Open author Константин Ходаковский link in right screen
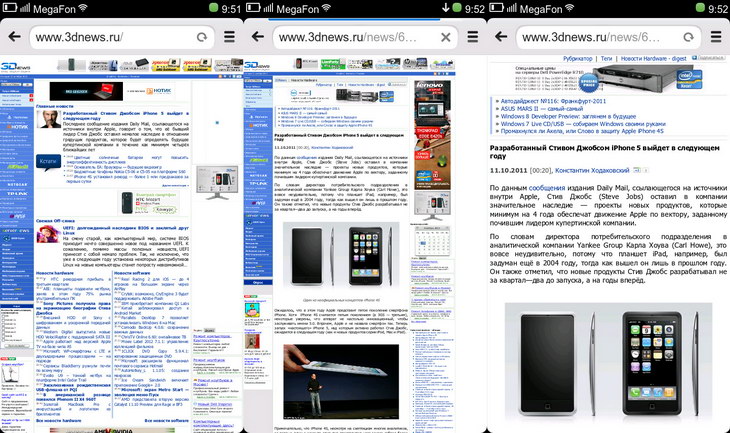The width and height of the screenshot is (730, 433). pyautogui.click(x=592, y=170)
